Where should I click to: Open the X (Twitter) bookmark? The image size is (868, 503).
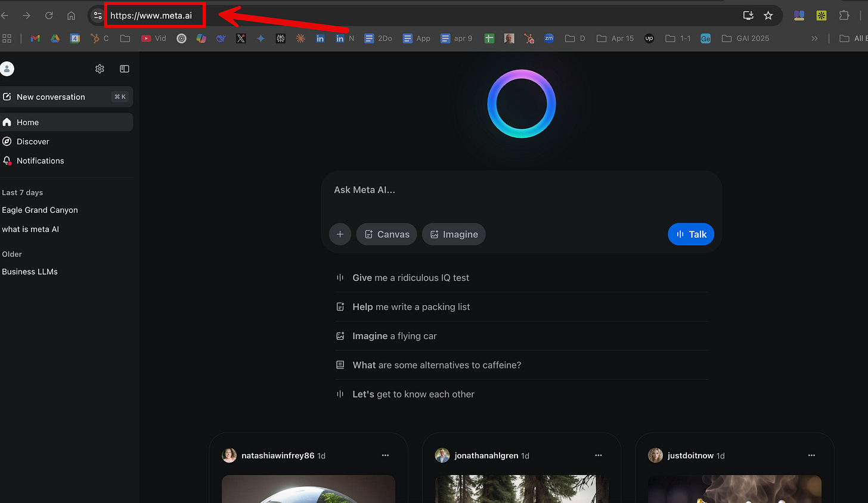click(241, 38)
